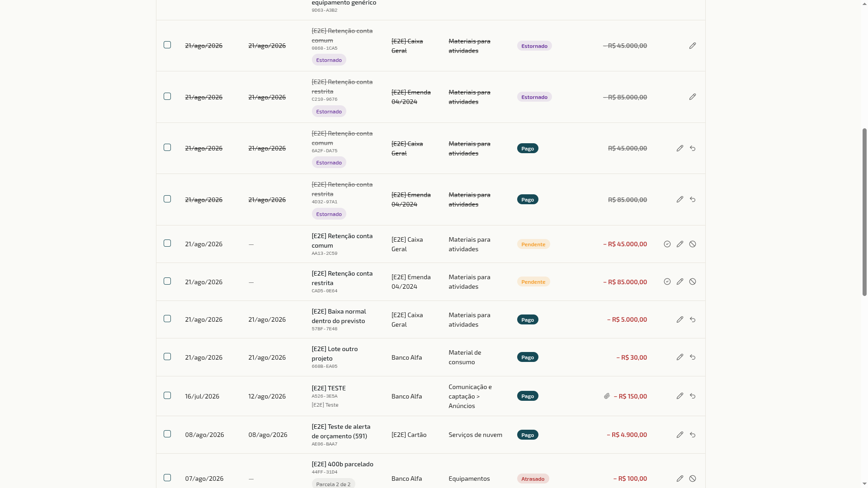Select checkbox for pending Retenção conta comum

167,243
